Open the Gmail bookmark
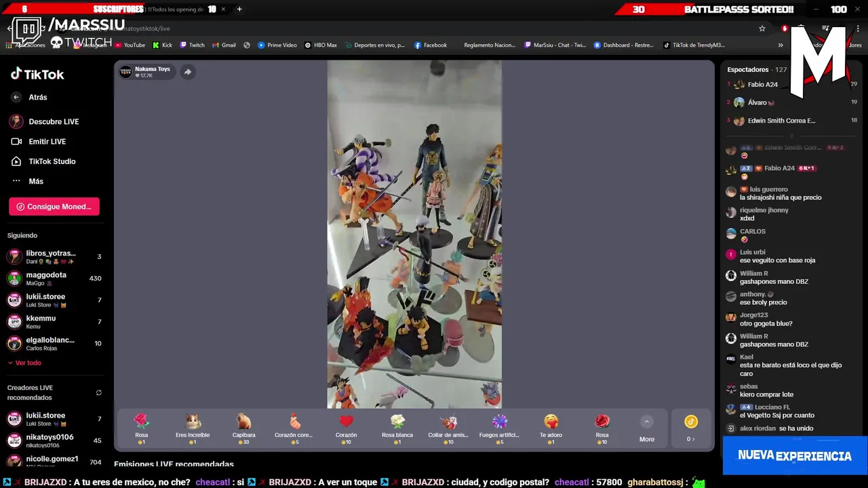This screenshot has height=488, width=868. pos(224,45)
